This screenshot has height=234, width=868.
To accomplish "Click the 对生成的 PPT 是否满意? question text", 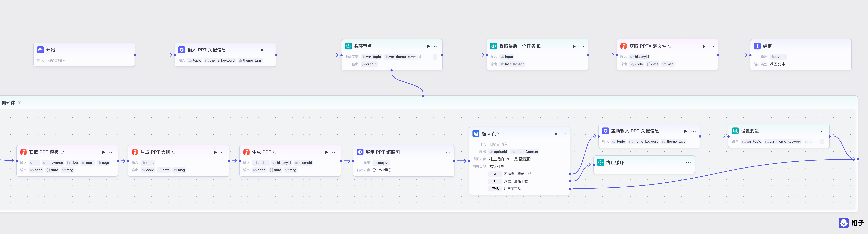I will pyautogui.click(x=510, y=159).
